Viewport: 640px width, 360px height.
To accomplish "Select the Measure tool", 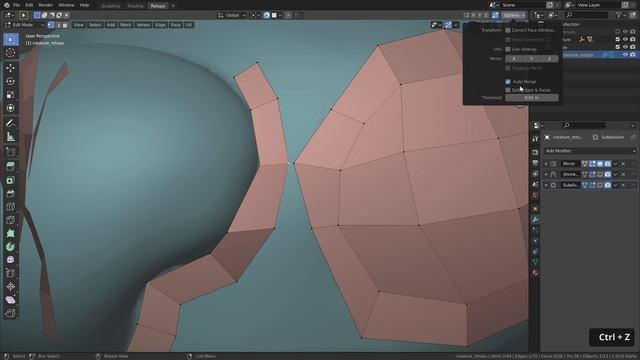I will [11, 137].
